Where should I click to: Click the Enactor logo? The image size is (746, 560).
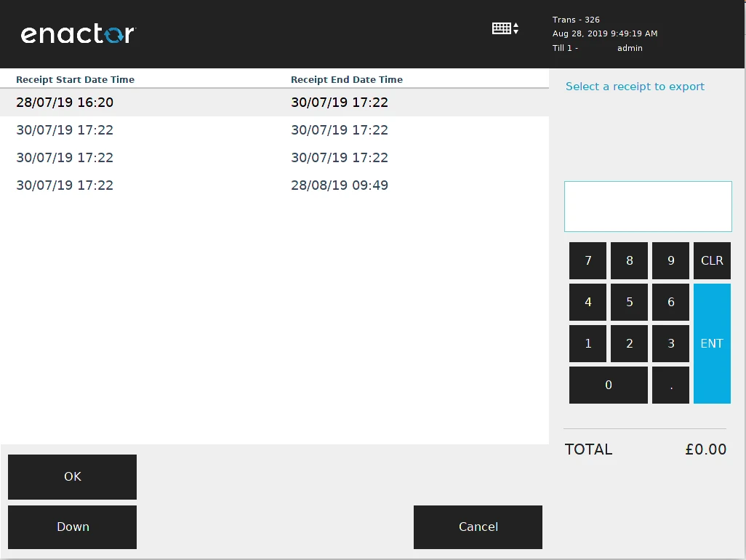pos(78,34)
